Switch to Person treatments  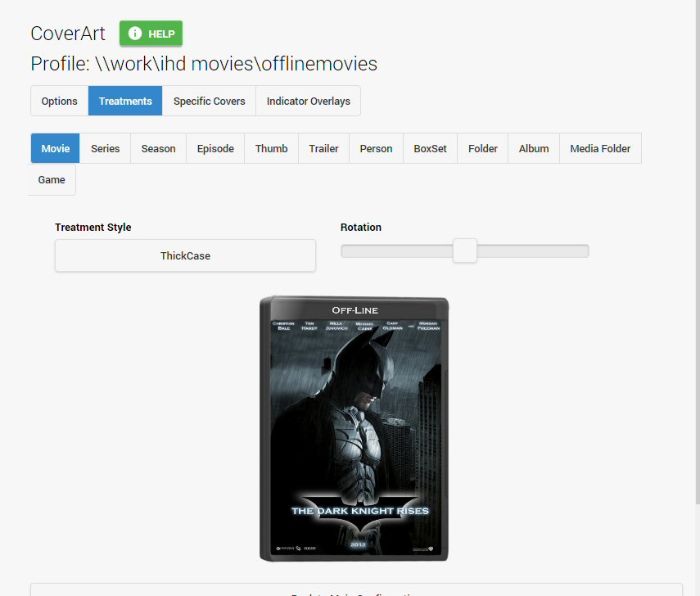click(376, 148)
